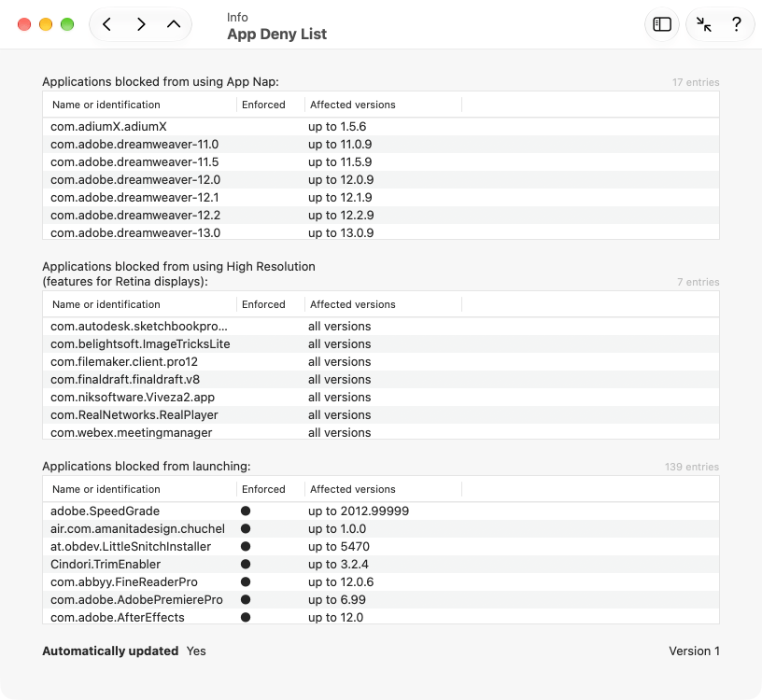Select com.RealNetworks.RealPlayer row
762x700 pixels.
381,414
